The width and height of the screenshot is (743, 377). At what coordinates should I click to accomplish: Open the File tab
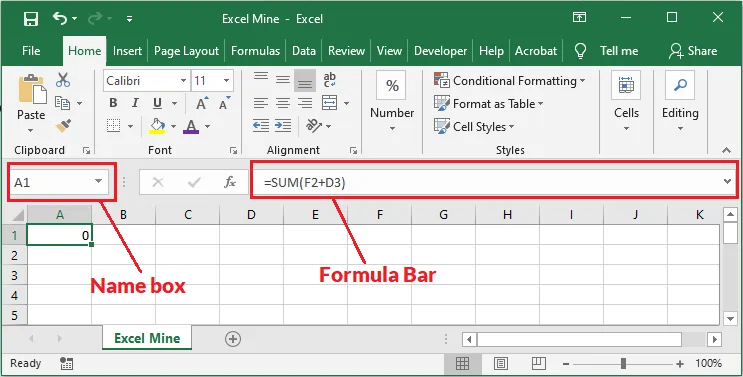point(31,51)
